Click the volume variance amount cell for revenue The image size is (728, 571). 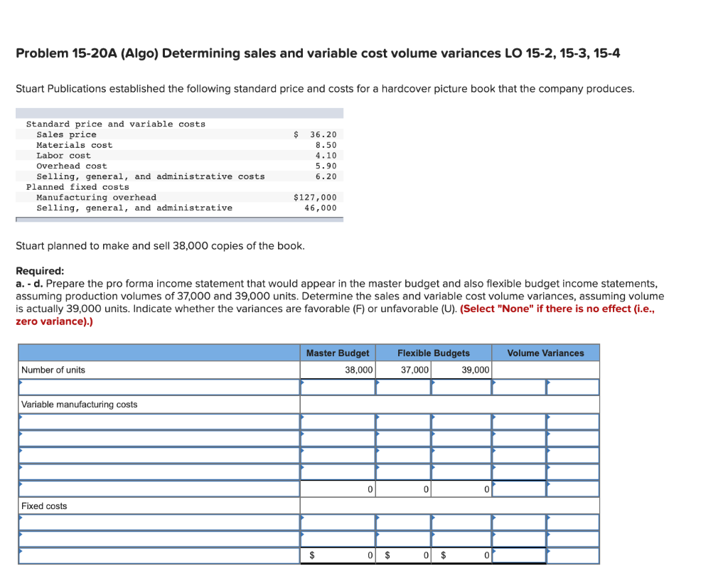519,387
